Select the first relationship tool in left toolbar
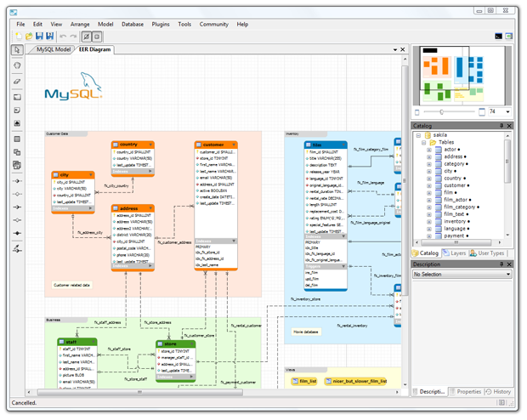The height and width of the screenshot is (420, 527). pyautogui.click(x=17, y=181)
